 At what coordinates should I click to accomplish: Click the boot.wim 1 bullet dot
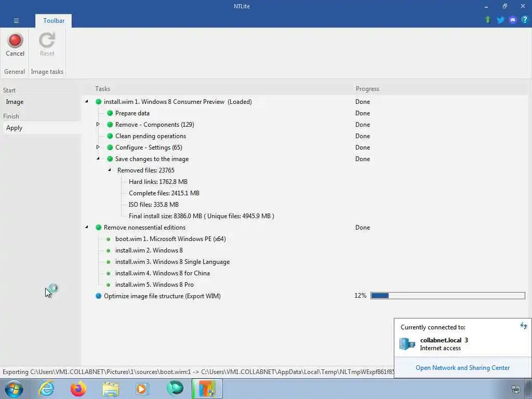(x=108, y=239)
